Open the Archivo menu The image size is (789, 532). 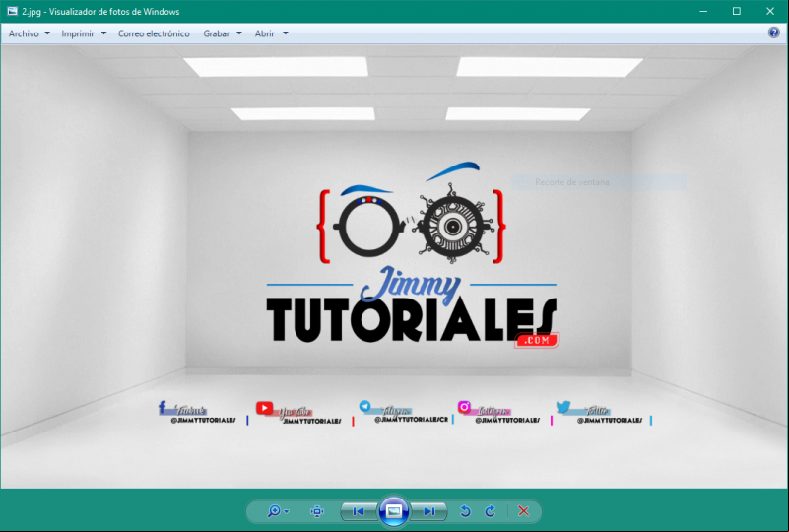click(24, 33)
